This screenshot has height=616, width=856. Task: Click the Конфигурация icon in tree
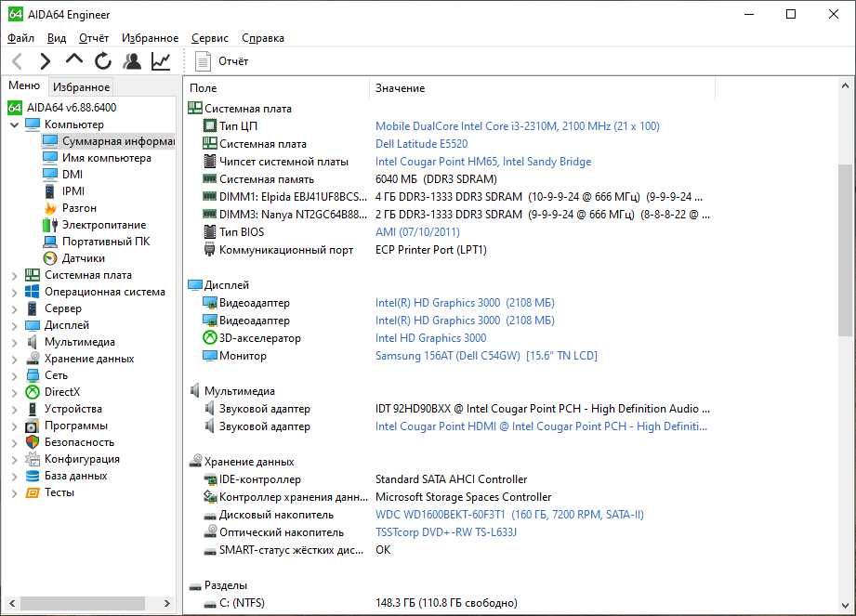33,459
